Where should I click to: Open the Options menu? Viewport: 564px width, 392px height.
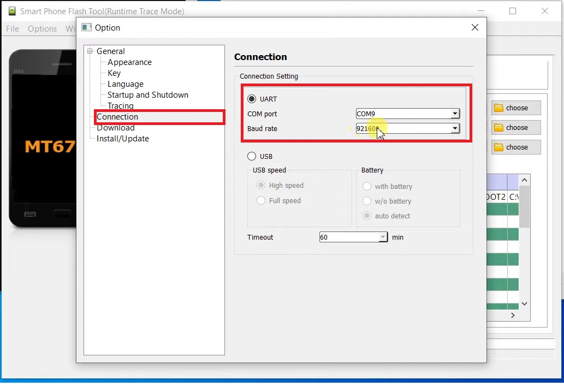pos(42,29)
